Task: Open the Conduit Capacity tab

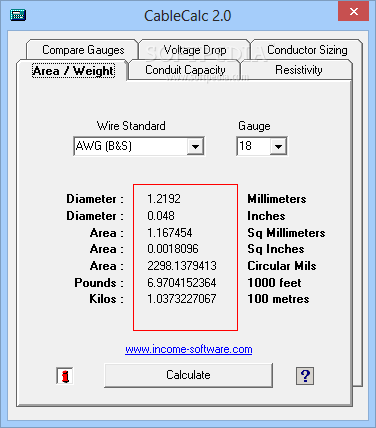Action: click(185, 70)
